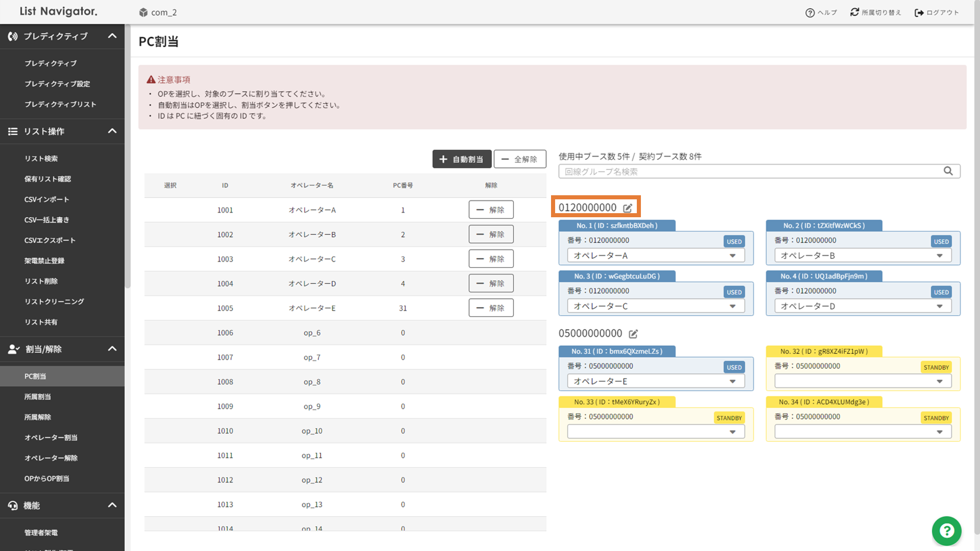The height and width of the screenshot is (551, 980).
Task: Edit line group 0120000000 with pencil icon
Action: click(x=628, y=208)
